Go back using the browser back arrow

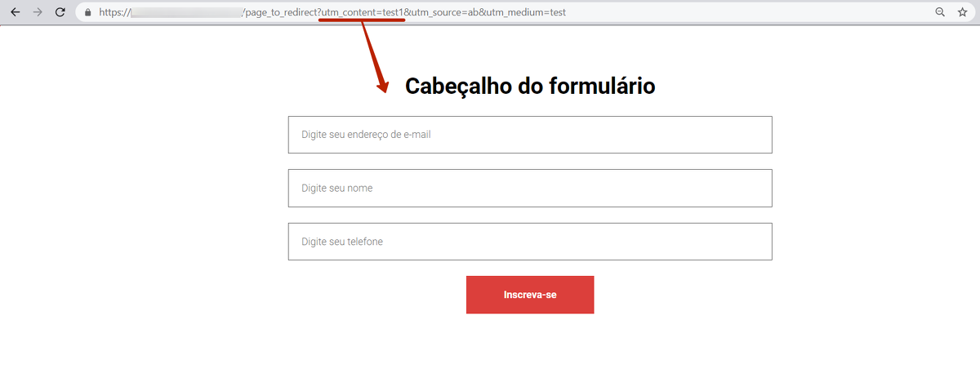click(x=15, y=12)
